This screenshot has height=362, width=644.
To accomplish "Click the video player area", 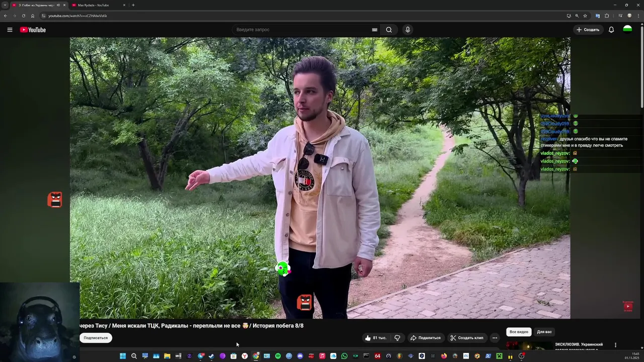I will pyautogui.click(x=320, y=178).
